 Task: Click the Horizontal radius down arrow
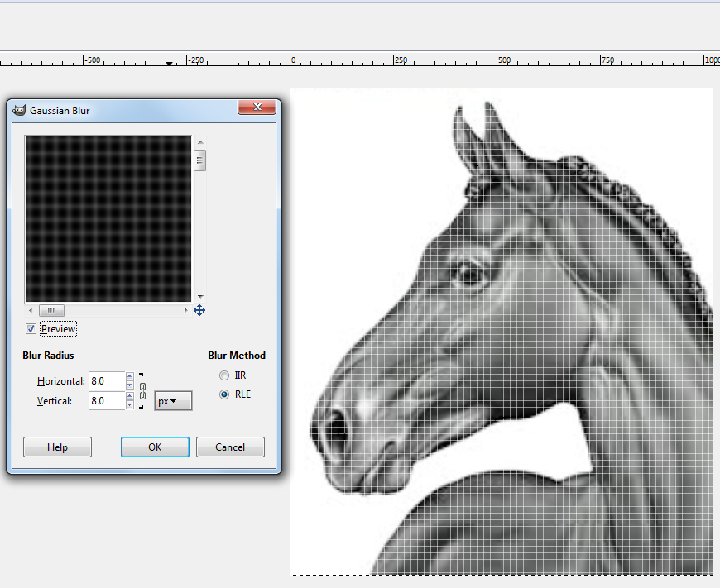(129, 385)
